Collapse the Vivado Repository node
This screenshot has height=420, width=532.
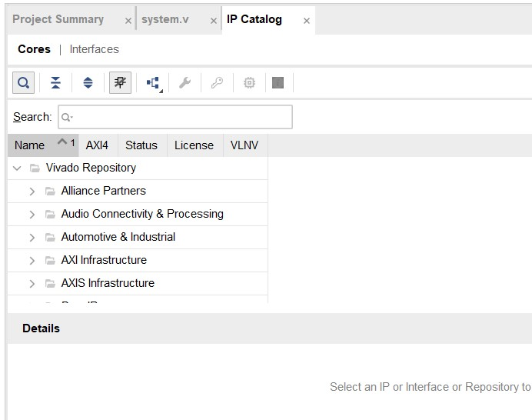(17, 168)
